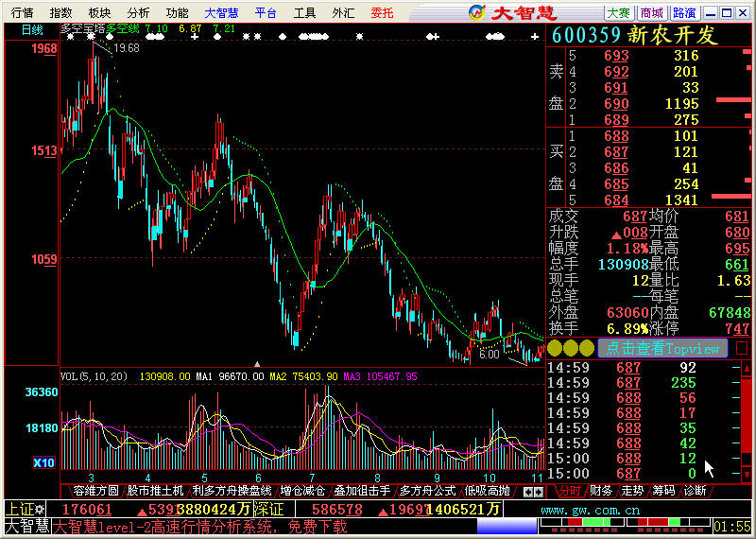The height and width of the screenshot is (539, 756).
Task: Click the blue progress block in status bar
Action: (x=507, y=526)
